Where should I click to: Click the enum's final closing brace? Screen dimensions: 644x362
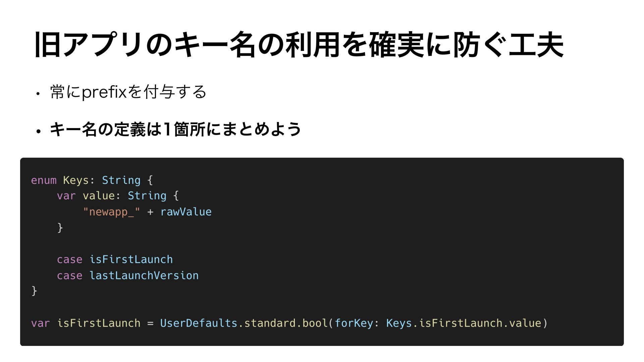34,291
